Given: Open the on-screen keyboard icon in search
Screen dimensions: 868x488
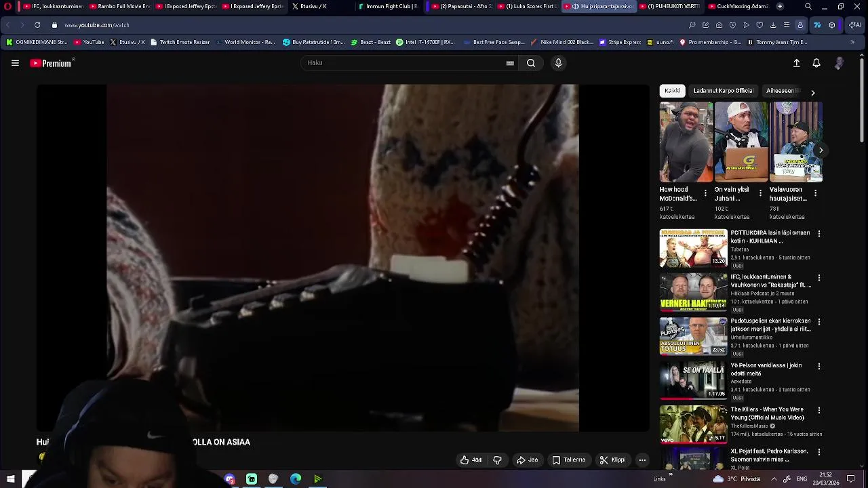Looking at the screenshot, I should pyautogui.click(x=510, y=63).
